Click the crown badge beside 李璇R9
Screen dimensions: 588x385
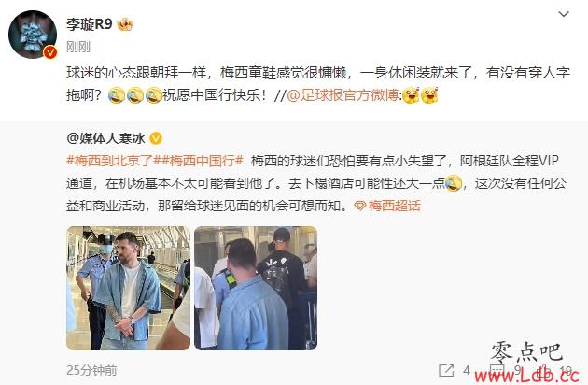click(x=125, y=25)
